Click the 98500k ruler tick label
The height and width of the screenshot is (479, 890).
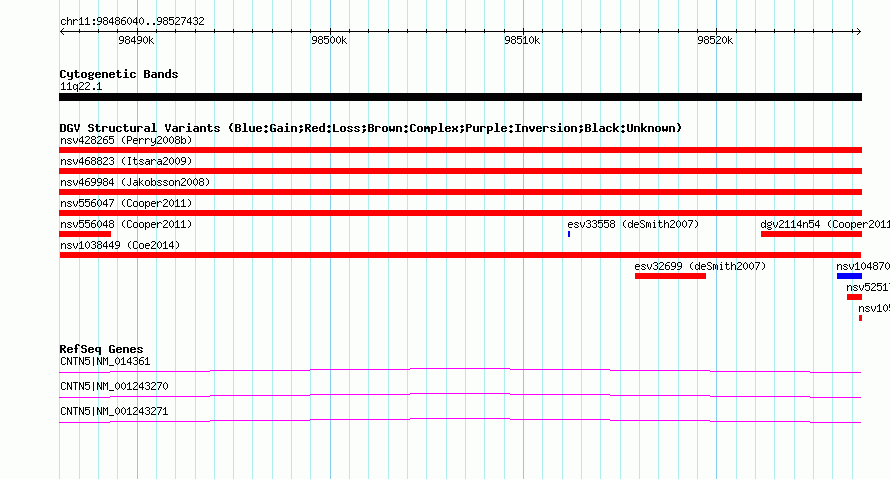(x=329, y=40)
